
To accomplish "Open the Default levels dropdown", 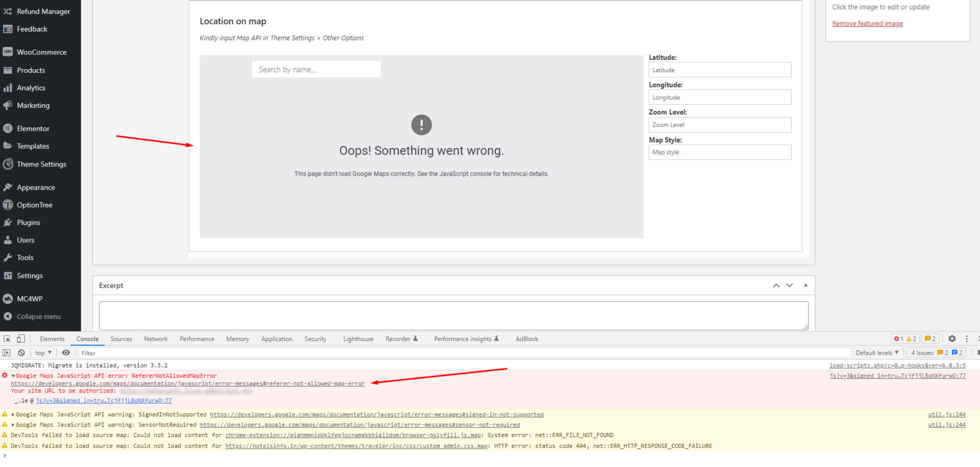I will point(877,353).
